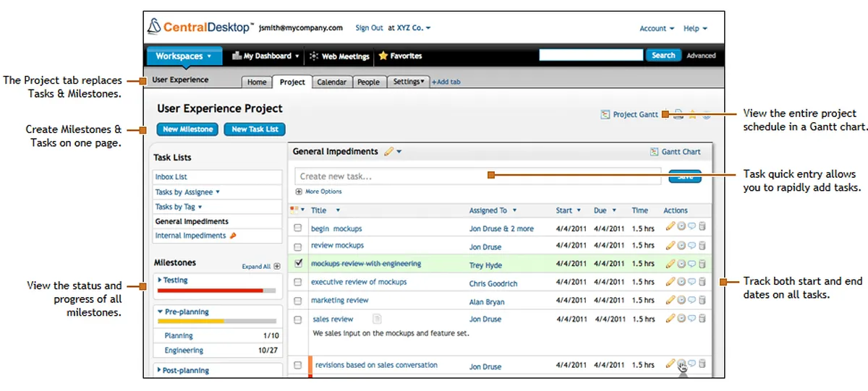Switch to the Home tab
The height and width of the screenshot is (391, 868).
point(257,82)
